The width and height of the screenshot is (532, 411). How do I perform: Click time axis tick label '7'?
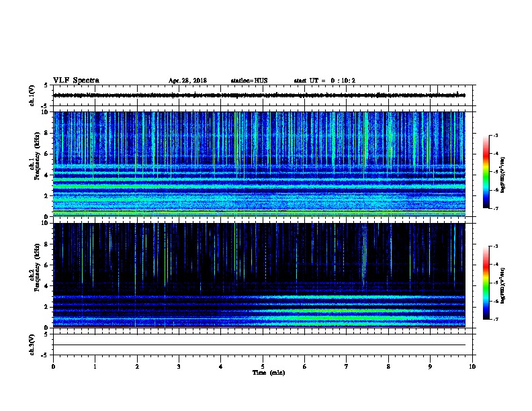tap(347, 367)
